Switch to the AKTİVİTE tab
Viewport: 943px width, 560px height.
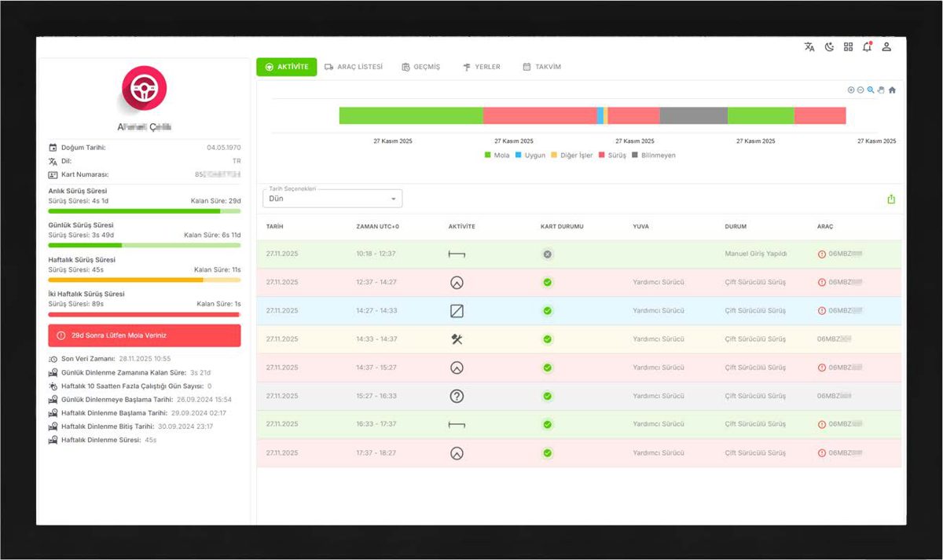click(287, 67)
